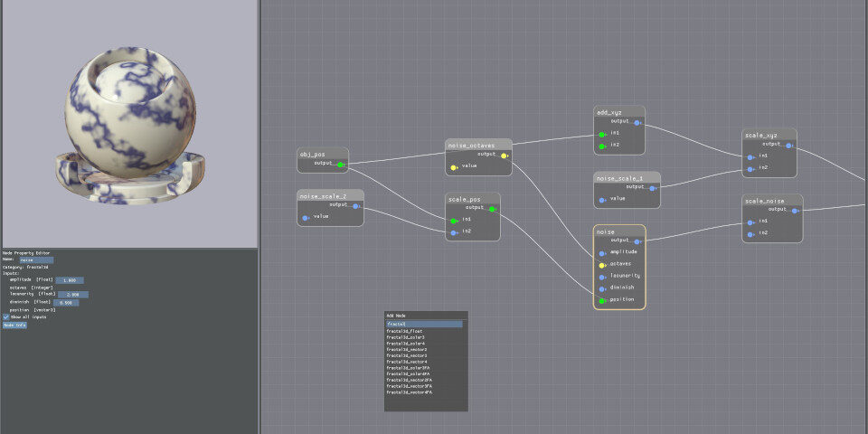Click the noise_scale_1 value port
Screen dimensions: 868x434
click(x=602, y=199)
